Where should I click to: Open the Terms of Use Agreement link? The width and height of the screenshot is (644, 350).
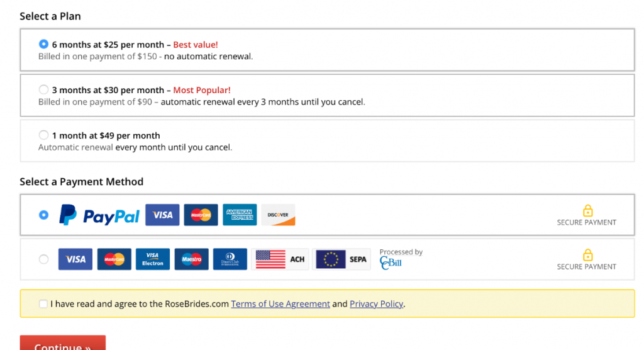280,304
